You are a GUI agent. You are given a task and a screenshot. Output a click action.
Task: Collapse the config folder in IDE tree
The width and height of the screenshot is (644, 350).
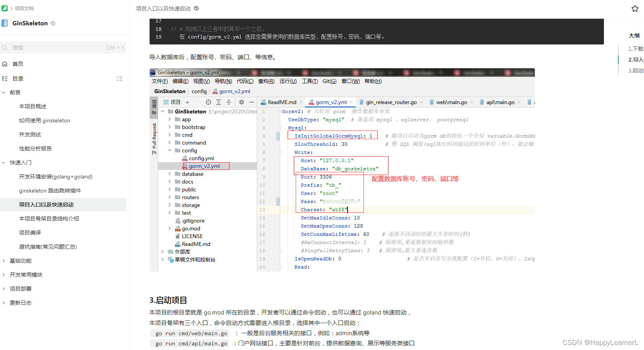pos(169,150)
